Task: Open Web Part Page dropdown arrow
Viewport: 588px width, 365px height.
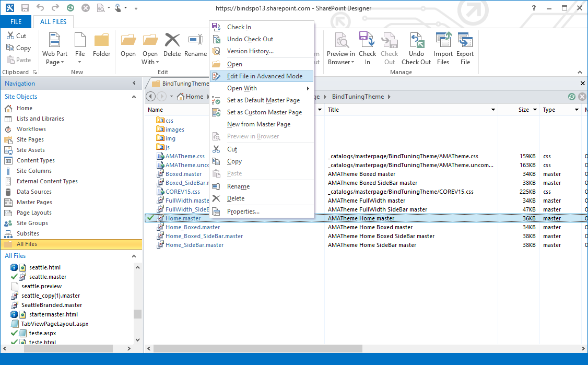Action: click(x=62, y=62)
